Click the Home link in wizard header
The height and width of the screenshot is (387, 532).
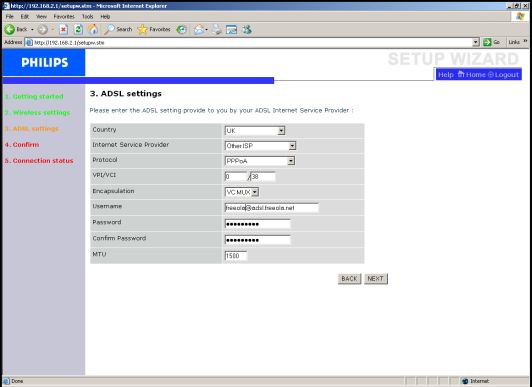point(472,75)
